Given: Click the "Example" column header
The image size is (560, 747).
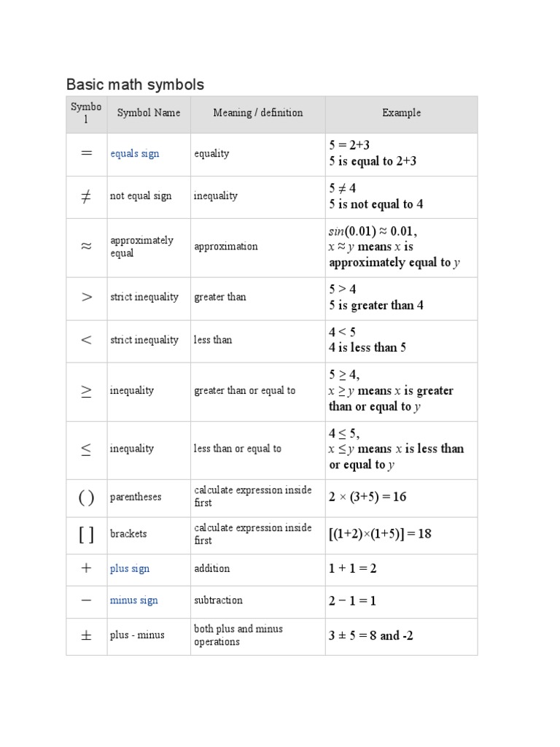Looking at the screenshot, I should coord(401,113).
